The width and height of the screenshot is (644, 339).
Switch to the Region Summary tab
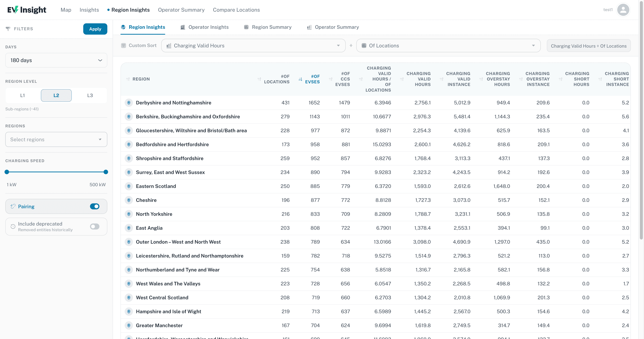point(268,27)
